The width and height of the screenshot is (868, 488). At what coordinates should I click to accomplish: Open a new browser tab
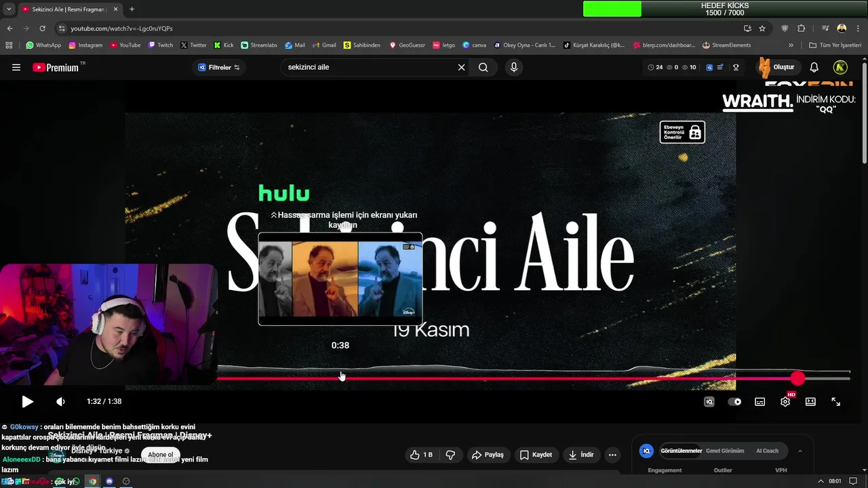[x=132, y=9]
